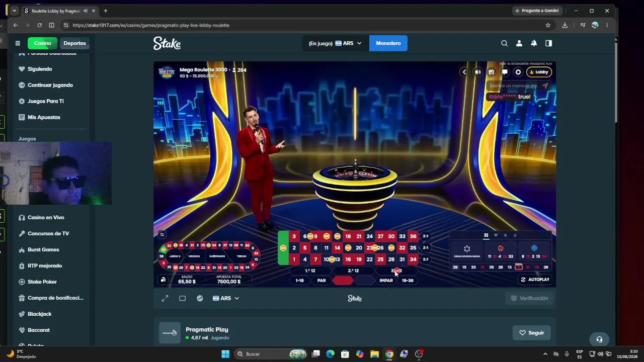Open the user profile icon
This screenshot has height=362, width=644.
point(519,43)
